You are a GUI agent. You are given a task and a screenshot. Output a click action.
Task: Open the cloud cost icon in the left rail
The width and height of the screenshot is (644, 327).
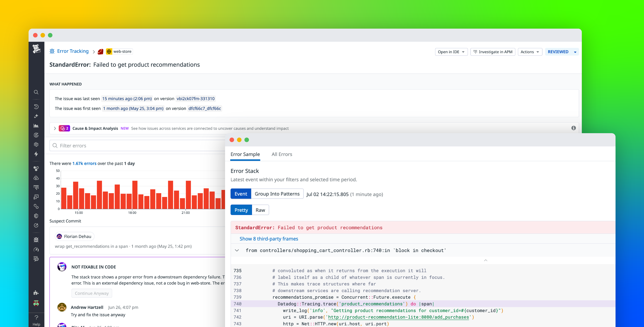pyautogui.click(x=36, y=178)
